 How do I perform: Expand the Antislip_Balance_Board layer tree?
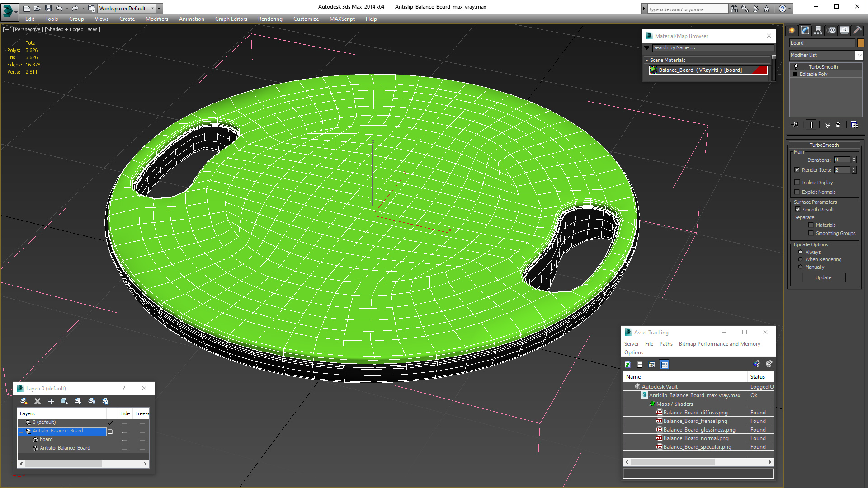click(21, 431)
